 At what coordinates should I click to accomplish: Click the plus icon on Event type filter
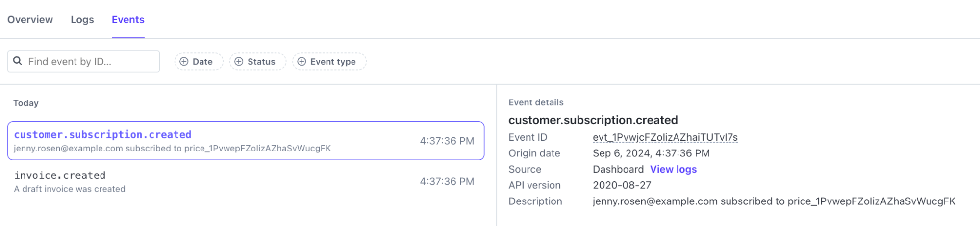click(302, 62)
